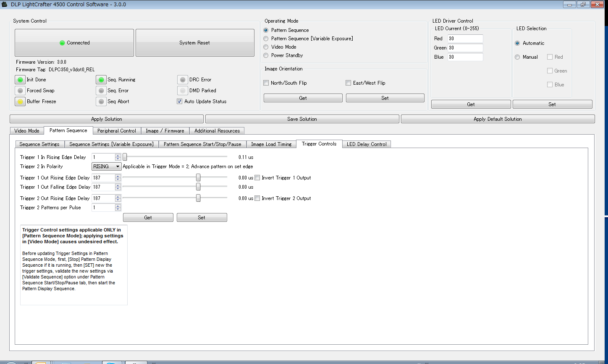Switch to the Video Mode tab
The height and width of the screenshot is (364, 608).
click(x=27, y=131)
